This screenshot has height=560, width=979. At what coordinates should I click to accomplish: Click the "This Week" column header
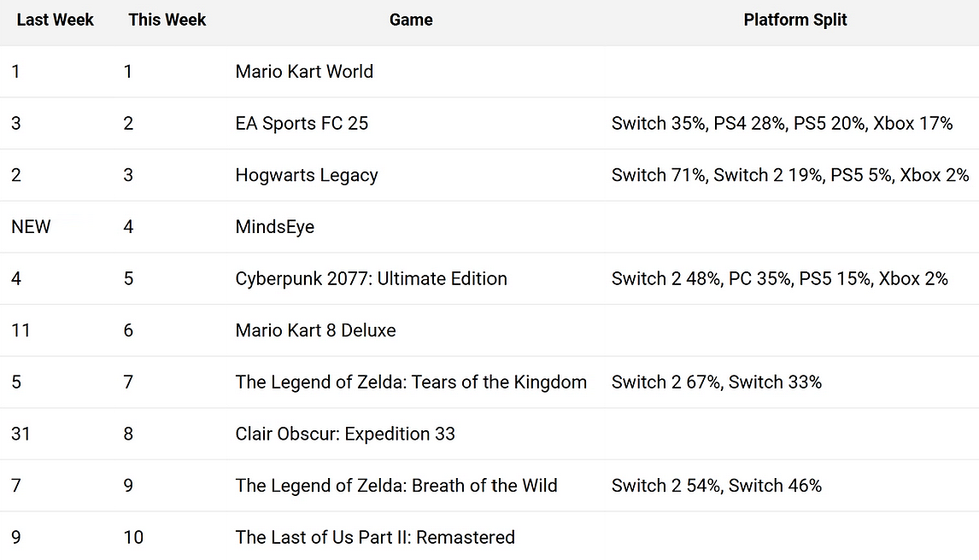pyautogui.click(x=167, y=20)
